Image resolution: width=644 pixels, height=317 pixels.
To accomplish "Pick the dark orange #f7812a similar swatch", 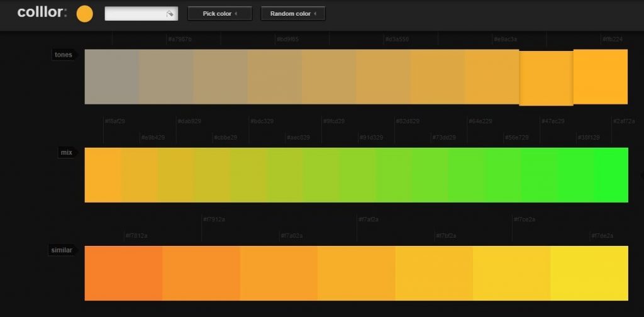I will pyautogui.click(x=123, y=273).
